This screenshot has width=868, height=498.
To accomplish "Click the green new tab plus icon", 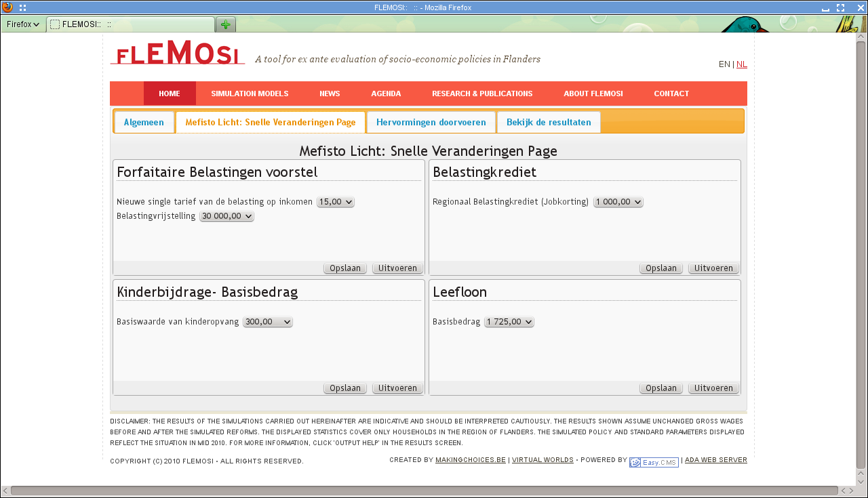I will (x=225, y=24).
